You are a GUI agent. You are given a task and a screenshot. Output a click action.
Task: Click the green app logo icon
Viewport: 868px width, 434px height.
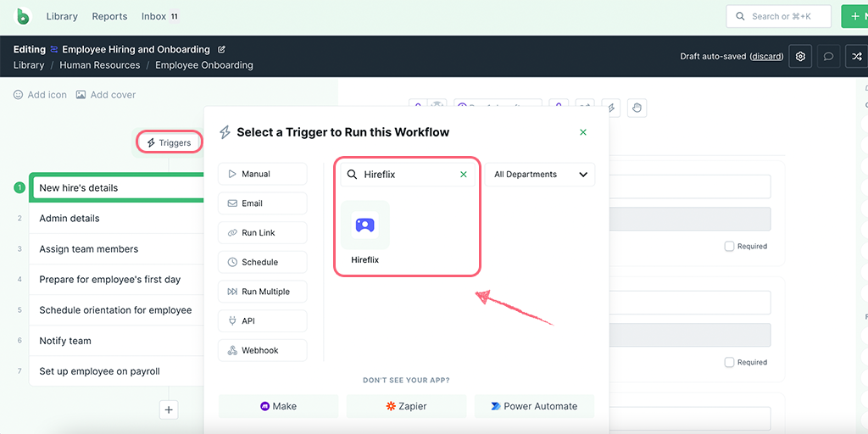point(23,16)
